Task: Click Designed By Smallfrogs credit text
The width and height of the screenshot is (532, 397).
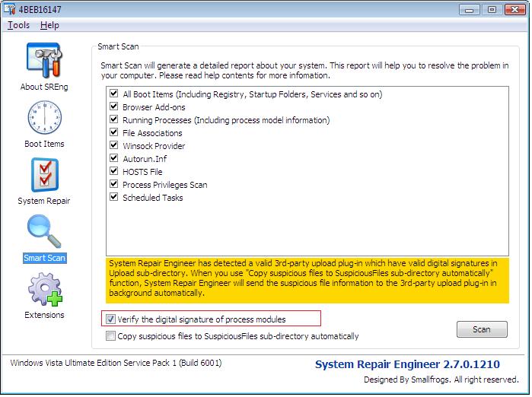Action: click(x=441, y=380)
